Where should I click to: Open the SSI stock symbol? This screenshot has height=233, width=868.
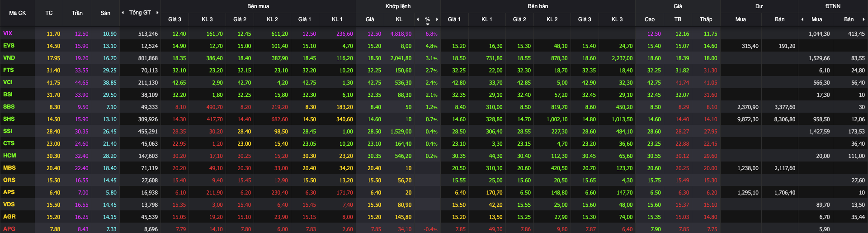(x=8, y=131)
